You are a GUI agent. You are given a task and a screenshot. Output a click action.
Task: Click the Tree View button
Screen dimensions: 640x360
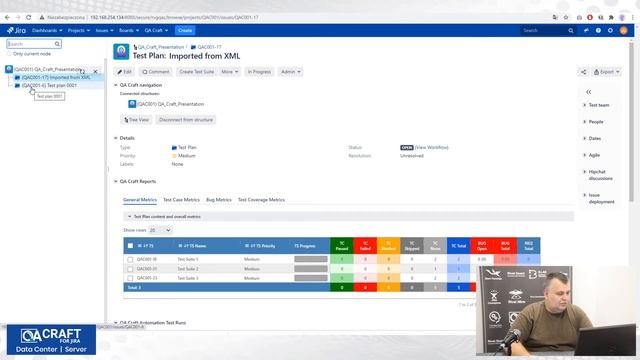coord(136,120)
